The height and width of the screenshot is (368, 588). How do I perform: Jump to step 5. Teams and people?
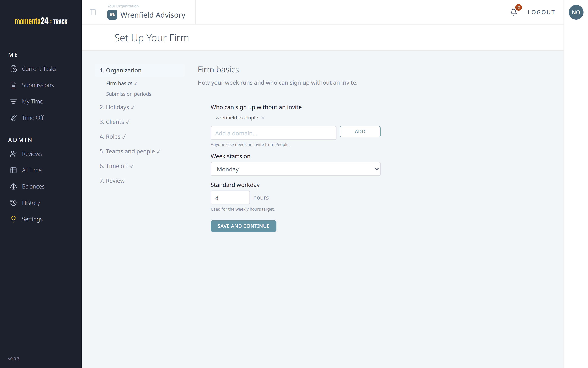pyautogui.click(x=130, y=151)
